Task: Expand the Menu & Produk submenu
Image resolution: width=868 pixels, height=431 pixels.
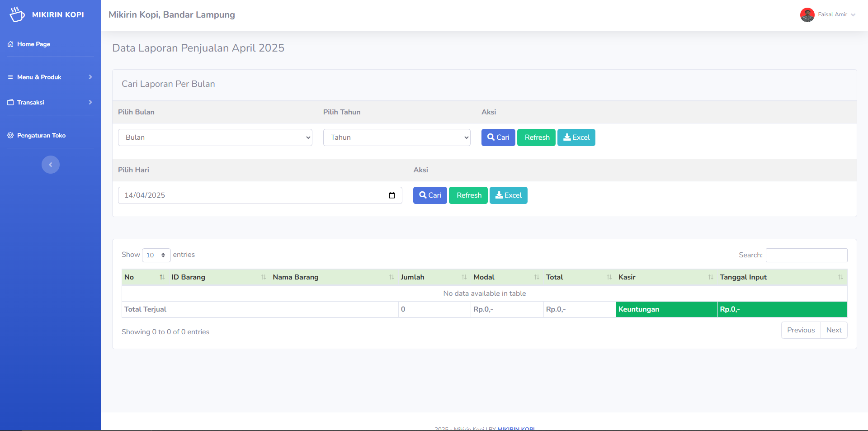Action: (x=51, y=77)
